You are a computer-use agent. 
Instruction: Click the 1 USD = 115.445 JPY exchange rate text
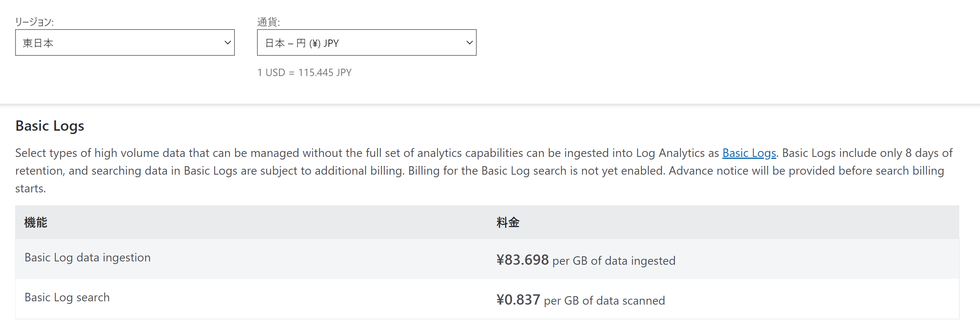(x=304, y=72)
